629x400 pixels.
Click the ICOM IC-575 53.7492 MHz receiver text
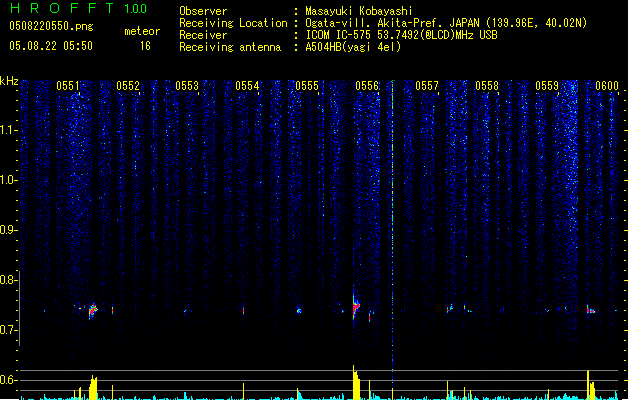coord(401,35)
